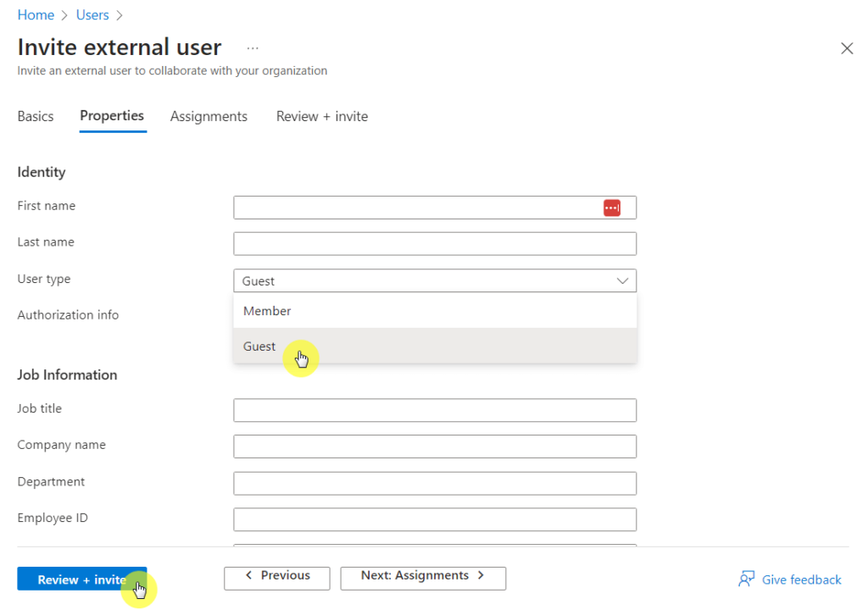This screenshot has width=868, height=610.
Task: Open the Review + invite tab
Action: click(x=322, y=116)
